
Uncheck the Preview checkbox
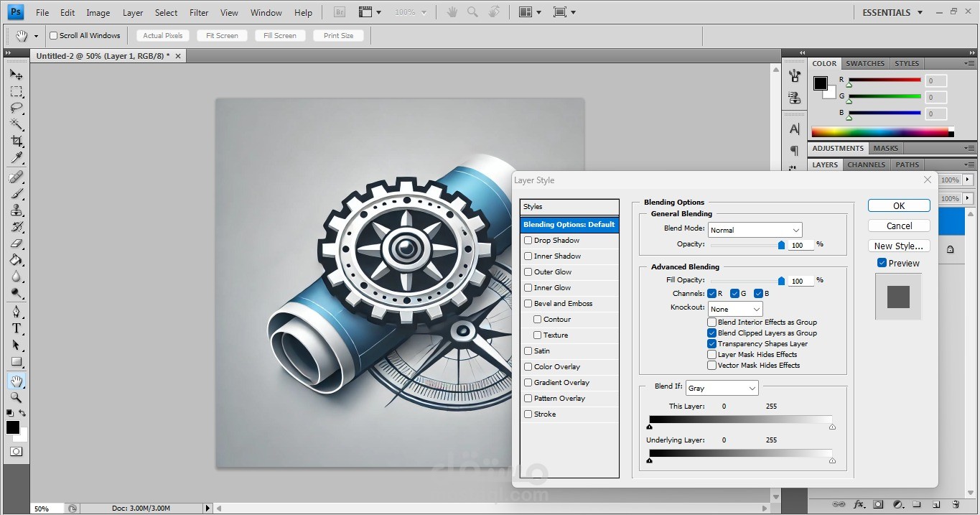[x=882, y=264]
